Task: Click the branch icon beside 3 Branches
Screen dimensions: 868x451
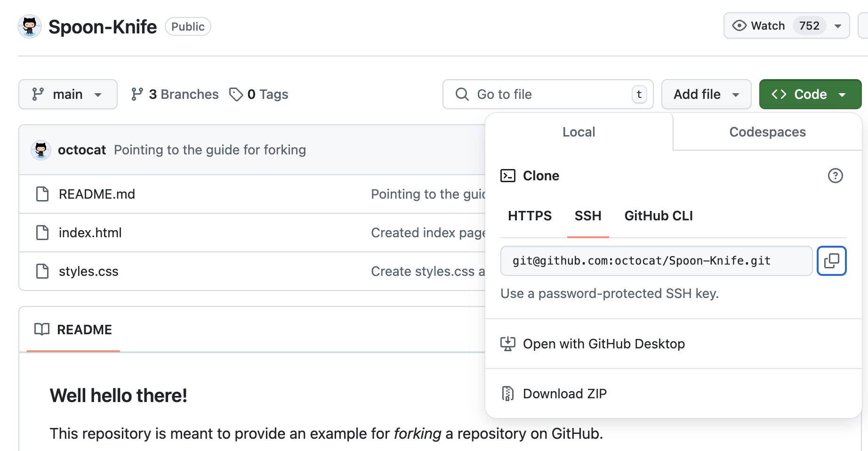Action: [x=137, y=94]
